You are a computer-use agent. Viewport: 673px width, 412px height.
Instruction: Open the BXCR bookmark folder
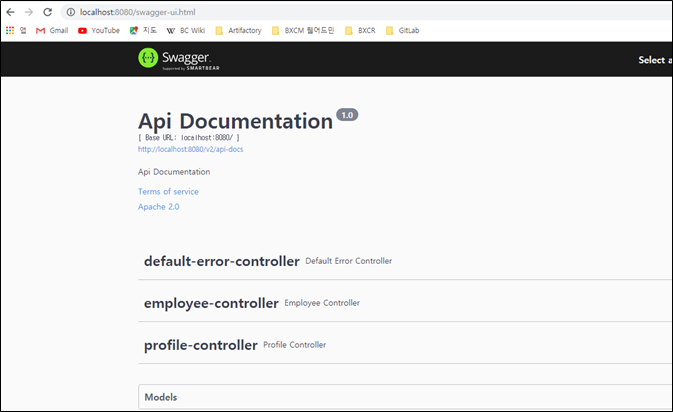coord(361,31)
